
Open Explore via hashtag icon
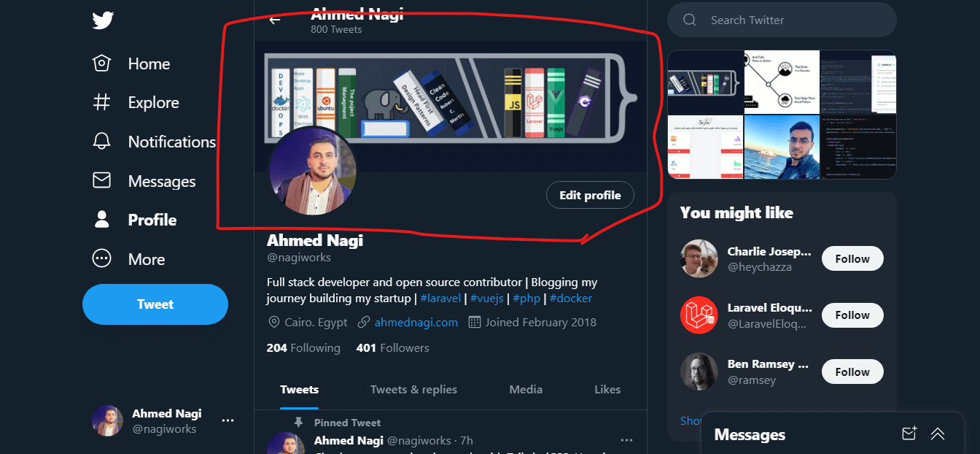click(101, 103)
